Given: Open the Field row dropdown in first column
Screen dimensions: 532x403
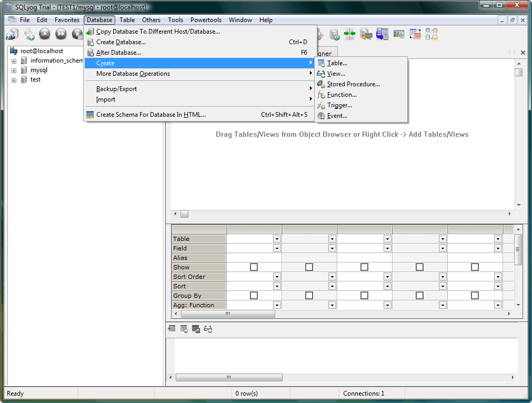Looking at the screenshot, I should coord(277,248).
